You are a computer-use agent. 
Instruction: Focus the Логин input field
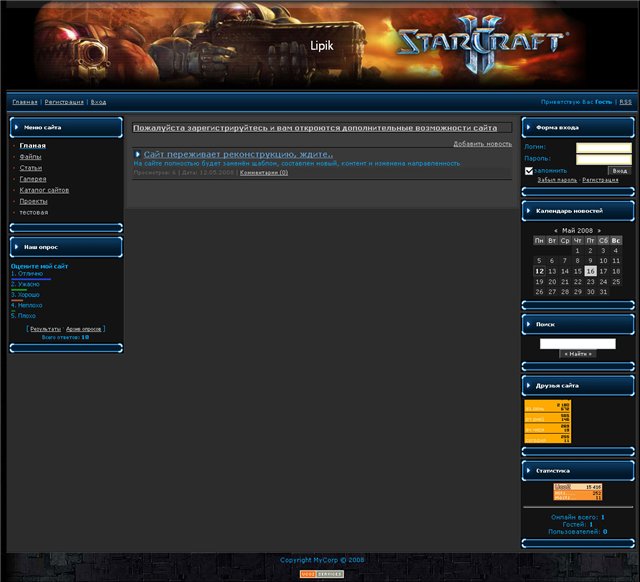click(604, 147)
